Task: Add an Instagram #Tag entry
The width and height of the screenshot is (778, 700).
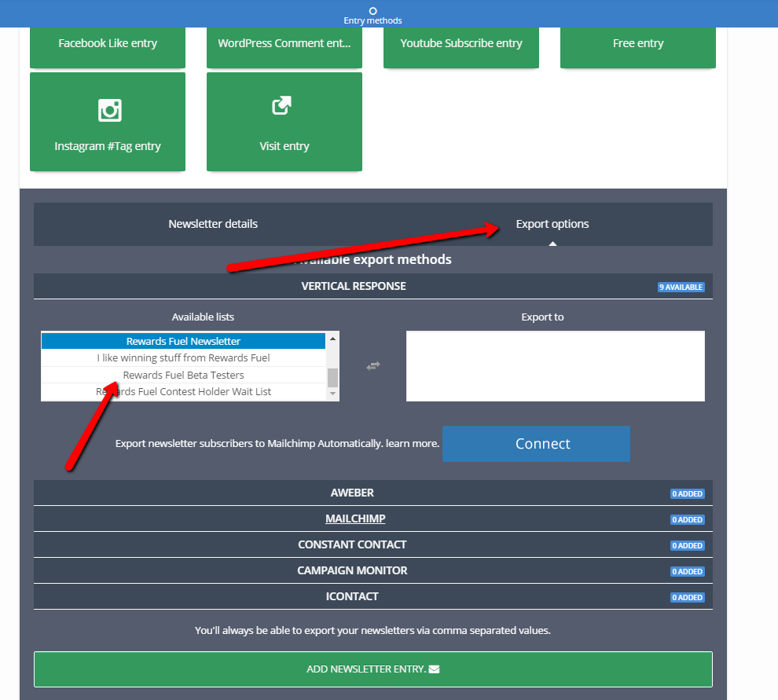Action: click(108, 122)
